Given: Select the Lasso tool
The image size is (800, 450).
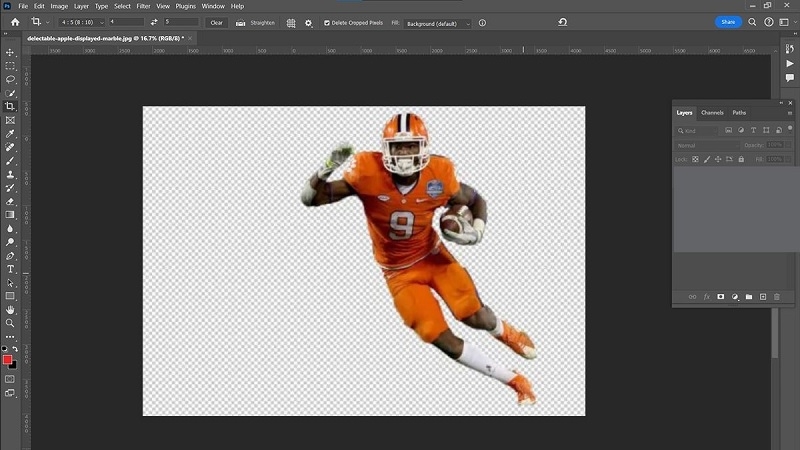Looking at the screenshot, I should (x=10, y=80).
